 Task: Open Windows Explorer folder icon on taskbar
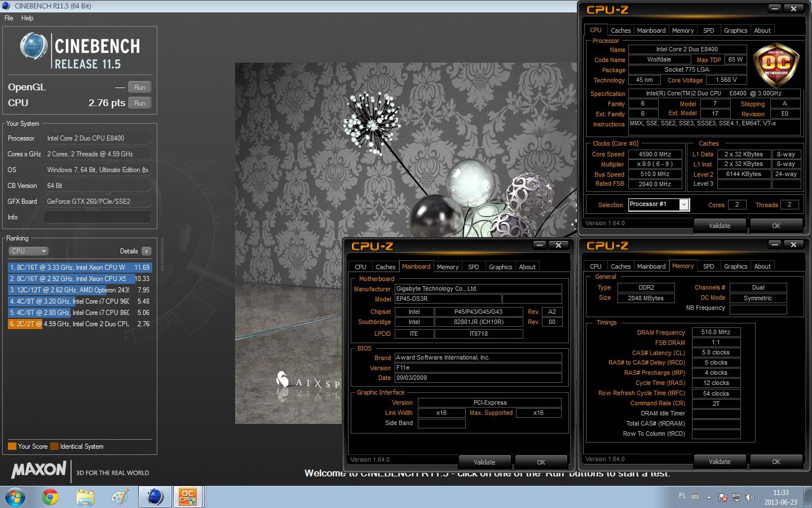coord(85,497)
